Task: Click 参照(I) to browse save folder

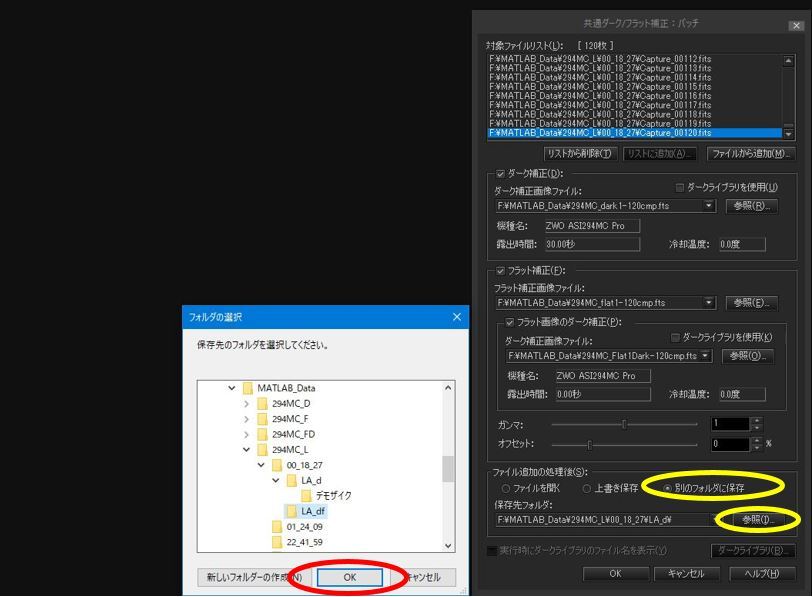Action: pos(758,519)
